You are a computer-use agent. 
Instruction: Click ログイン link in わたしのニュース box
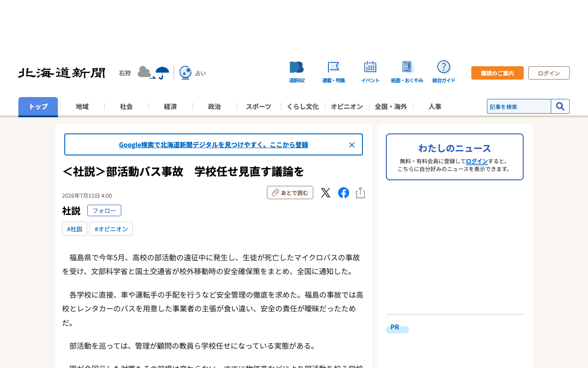[477, 161]
